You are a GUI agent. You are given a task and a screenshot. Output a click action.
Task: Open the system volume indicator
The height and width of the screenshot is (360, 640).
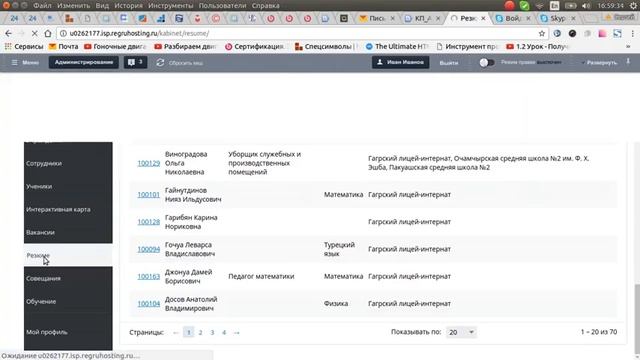coord(586,6)
